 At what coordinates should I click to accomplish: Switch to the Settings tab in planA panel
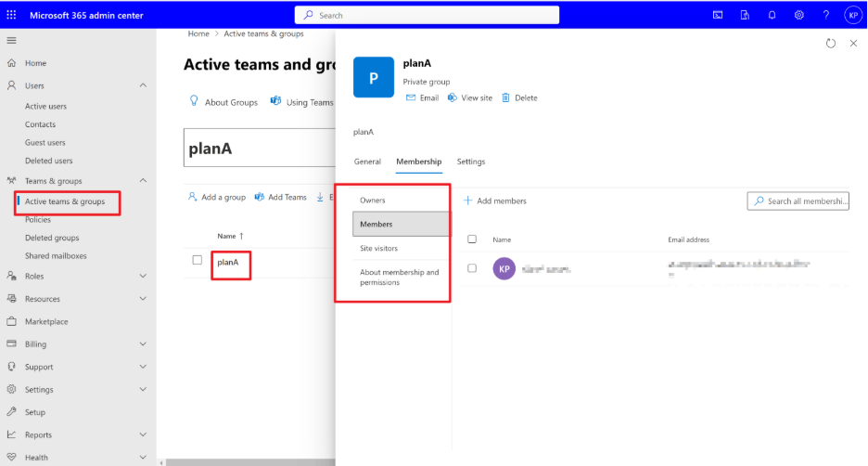[x=471, y=162]
